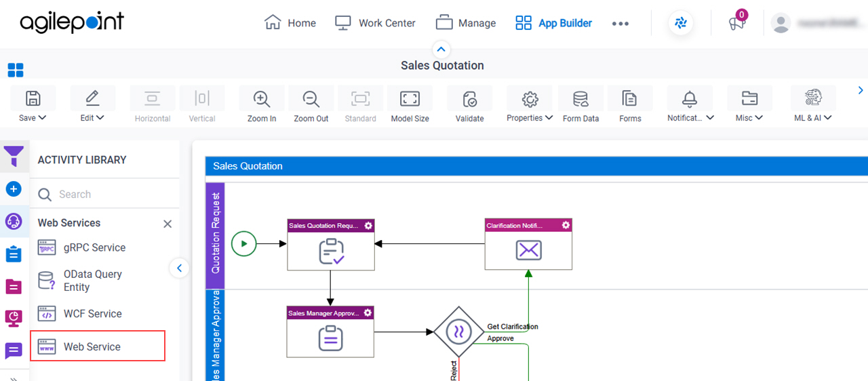Open gear settings of Clarification Notification activity
868x381 pixels.
pyautogui.click(x=566, y=225)
